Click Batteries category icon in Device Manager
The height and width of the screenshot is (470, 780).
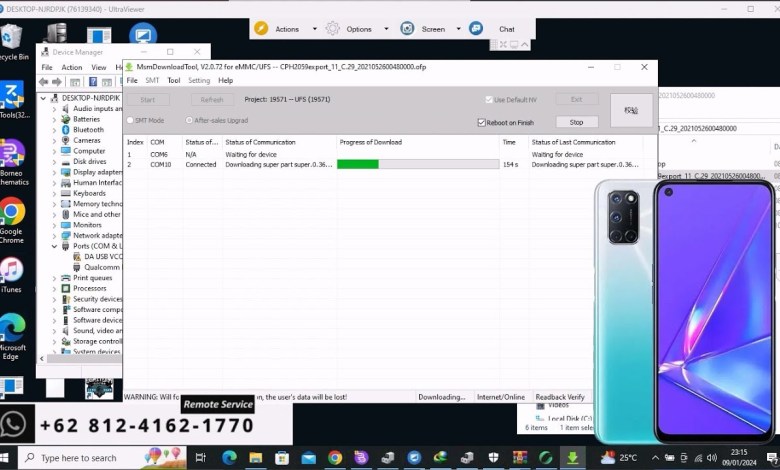click(x=65, y=119)
